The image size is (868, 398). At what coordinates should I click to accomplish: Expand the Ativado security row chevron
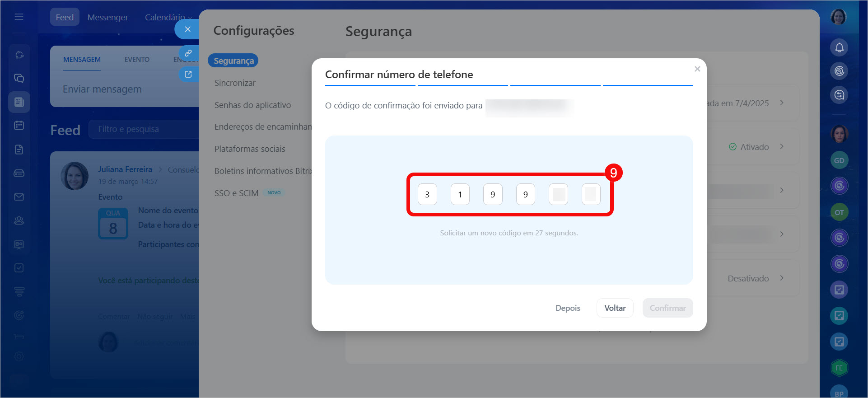coord(782,147)
